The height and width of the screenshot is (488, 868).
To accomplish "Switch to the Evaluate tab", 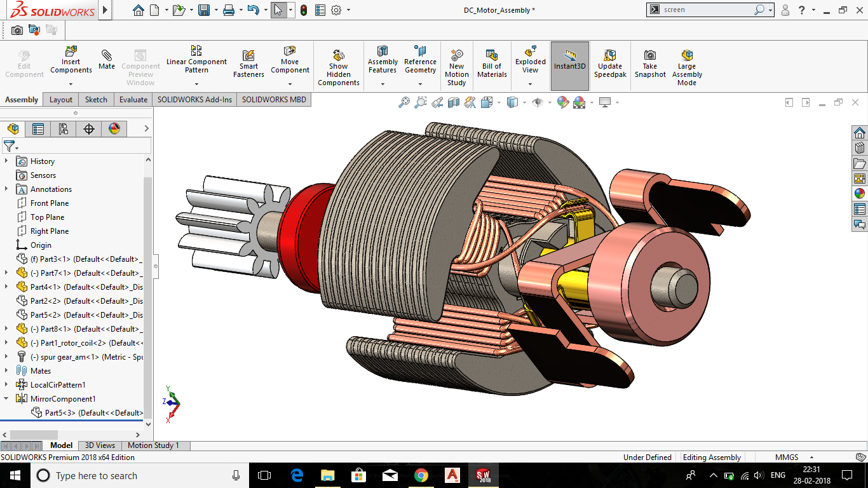I will coord(133,99).
